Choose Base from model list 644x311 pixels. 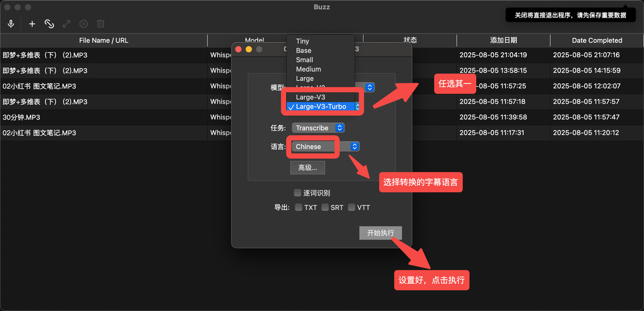(320, 50)
